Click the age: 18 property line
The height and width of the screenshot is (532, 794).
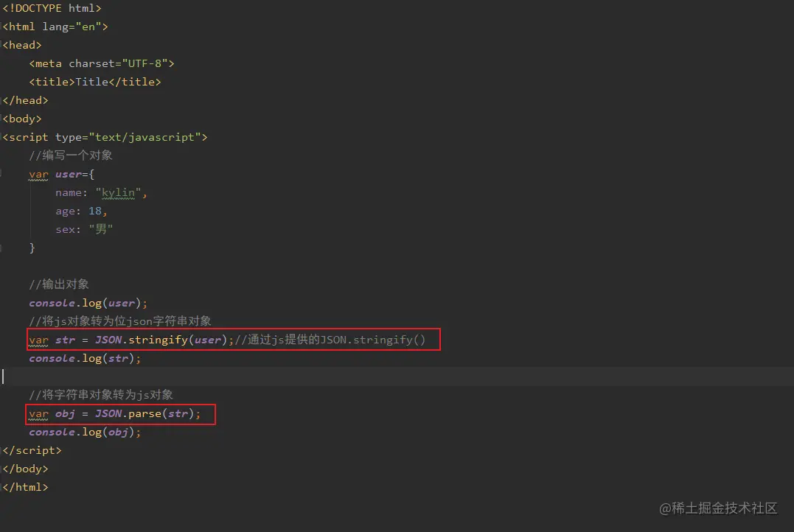click(81, 211)
